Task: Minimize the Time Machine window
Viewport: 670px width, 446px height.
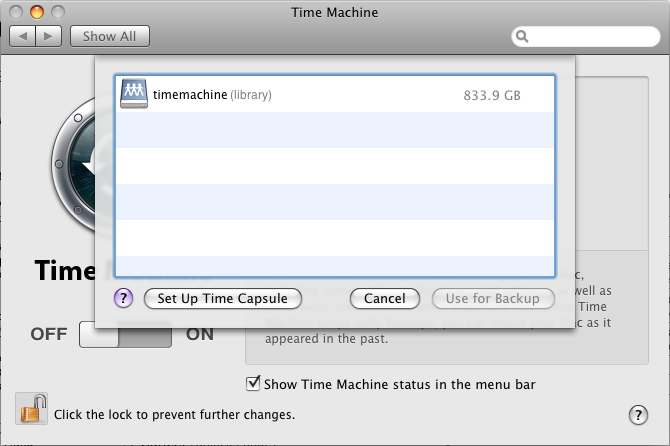Action: (37, 12)
